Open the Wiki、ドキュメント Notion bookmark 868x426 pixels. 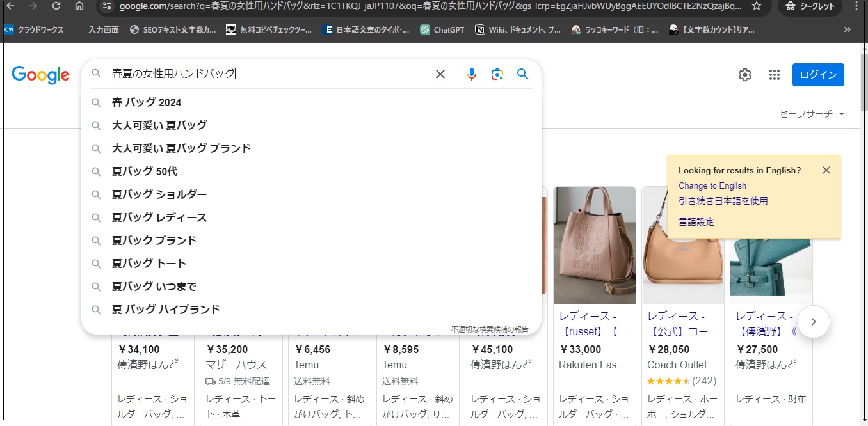tap(518, 29)
